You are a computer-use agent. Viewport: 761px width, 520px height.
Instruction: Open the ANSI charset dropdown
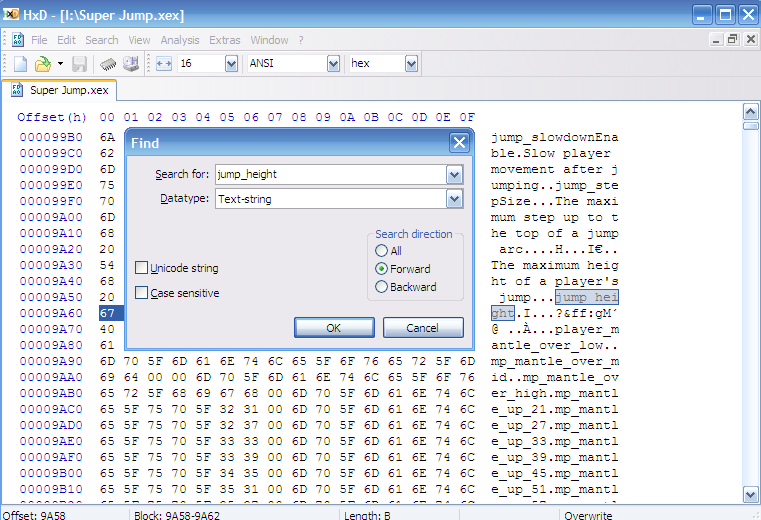coord(332,63)
